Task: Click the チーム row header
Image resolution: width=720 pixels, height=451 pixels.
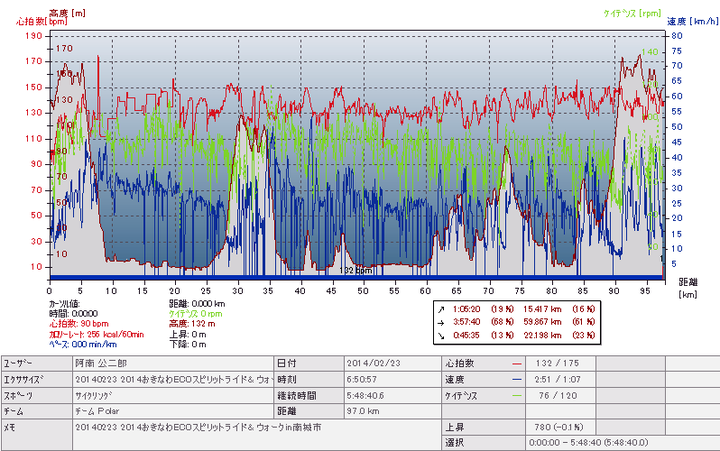Action: pyautogui.click(x=37, y=411)
